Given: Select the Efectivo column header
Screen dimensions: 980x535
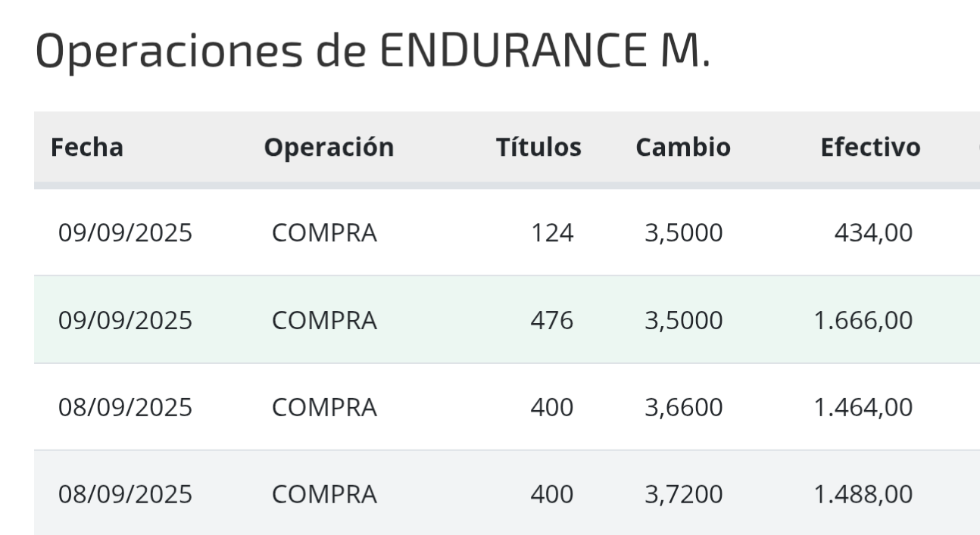Looking at the screenshot, I should [x=870, y=148].
